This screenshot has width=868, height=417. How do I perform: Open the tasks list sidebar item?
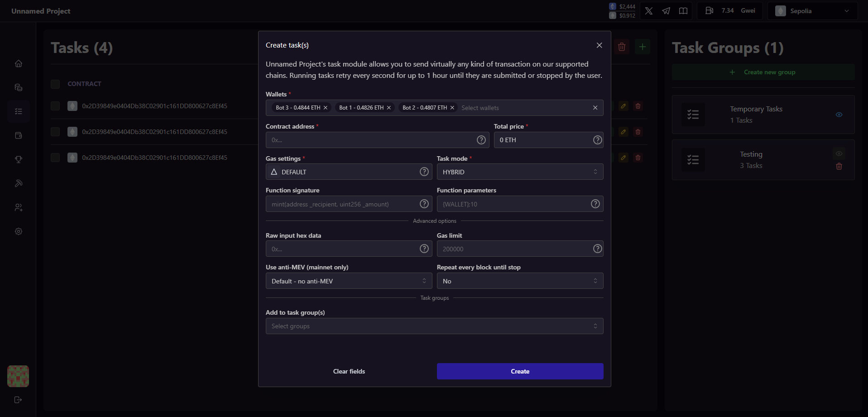19,111
